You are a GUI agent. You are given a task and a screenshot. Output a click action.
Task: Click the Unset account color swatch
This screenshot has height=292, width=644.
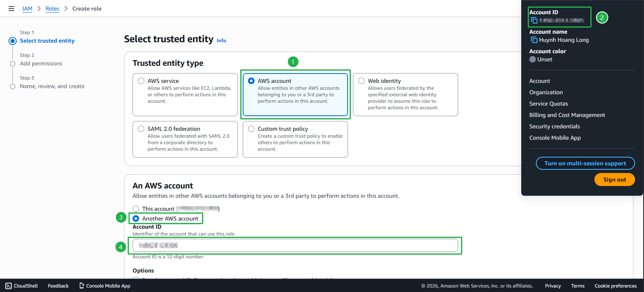pos(533,59)
